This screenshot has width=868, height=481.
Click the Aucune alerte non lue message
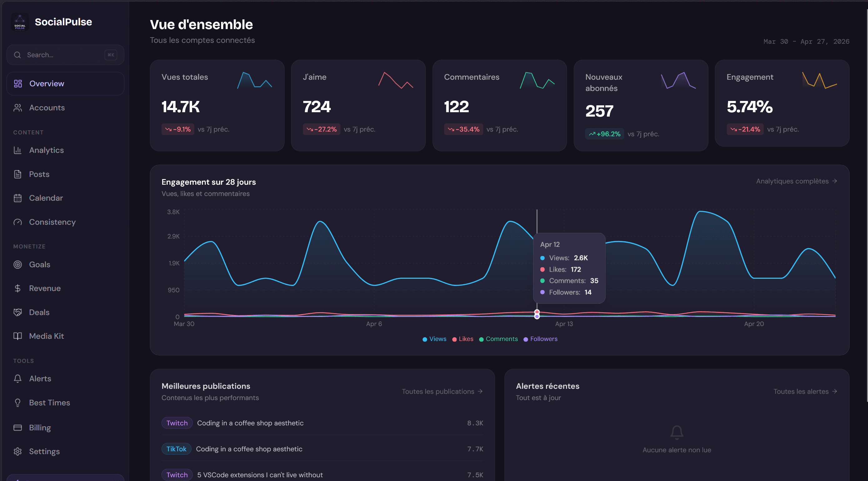coord(677,450)
